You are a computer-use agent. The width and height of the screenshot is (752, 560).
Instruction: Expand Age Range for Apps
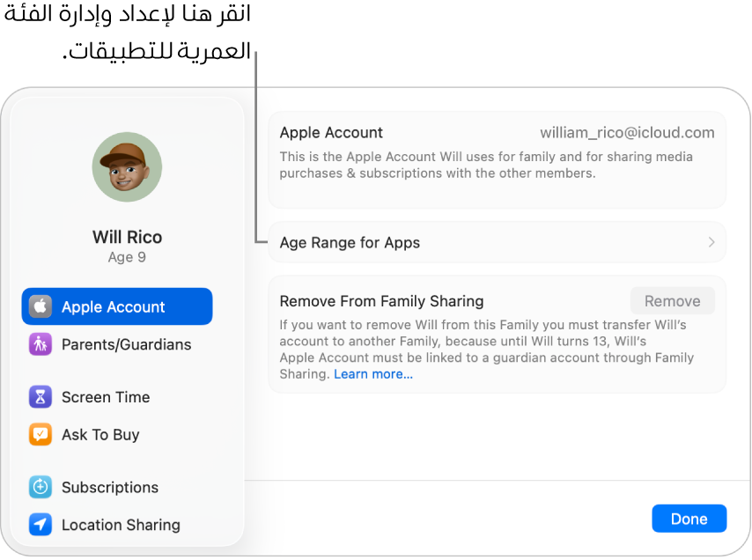497,242
